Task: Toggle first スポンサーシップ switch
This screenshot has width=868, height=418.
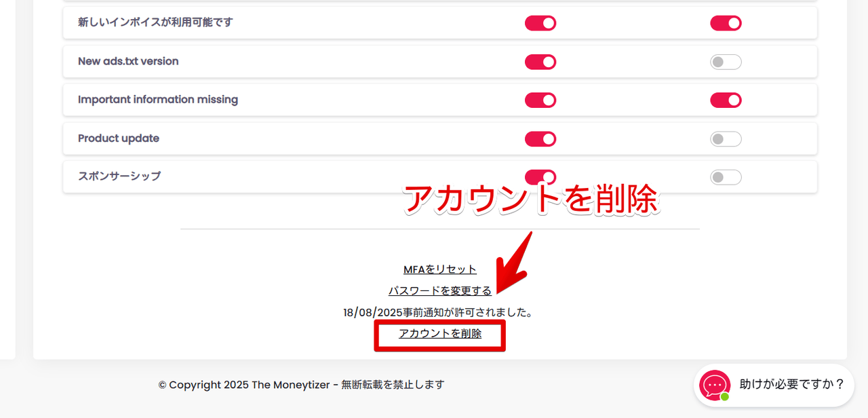Action: pos(540,177)
